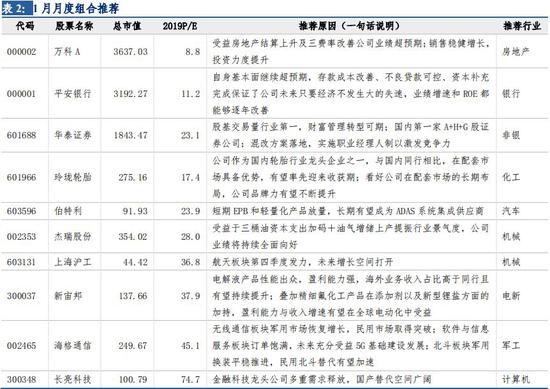Select market value 3192.27
The height and width of the screenshot is (389, 550).
pyautogui.click(x=130, y=94)
